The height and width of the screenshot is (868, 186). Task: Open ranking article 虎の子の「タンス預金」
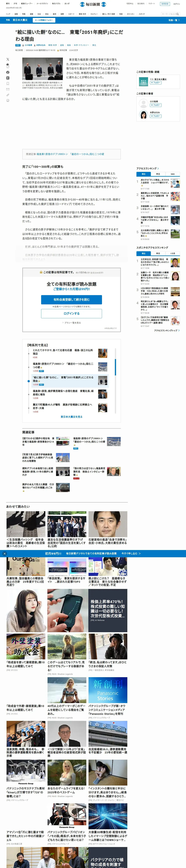click(155, 181)
